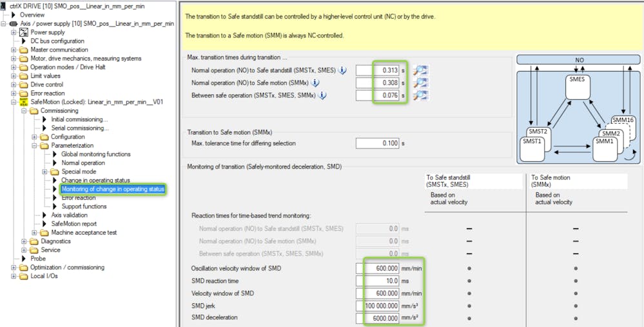Screen dimensions: 644x327
Task: Click SMST1 state box in diagram
Action: [x=532, y=150]
